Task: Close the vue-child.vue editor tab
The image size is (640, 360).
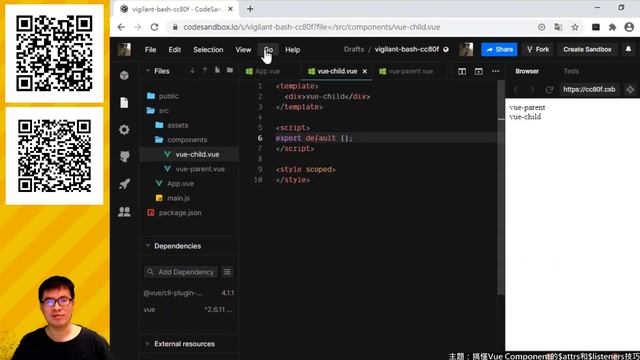Action: pyautogui.click(x=364, y=71)
